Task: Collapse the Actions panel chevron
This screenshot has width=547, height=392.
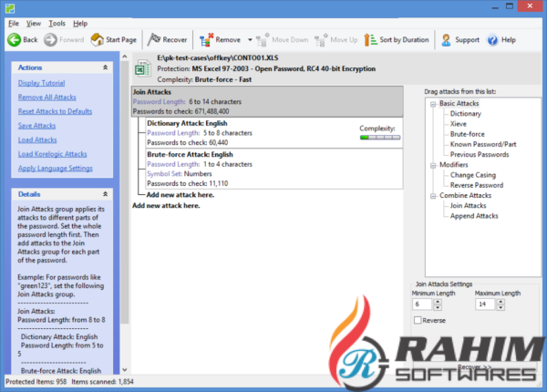Action: (105, 67)
